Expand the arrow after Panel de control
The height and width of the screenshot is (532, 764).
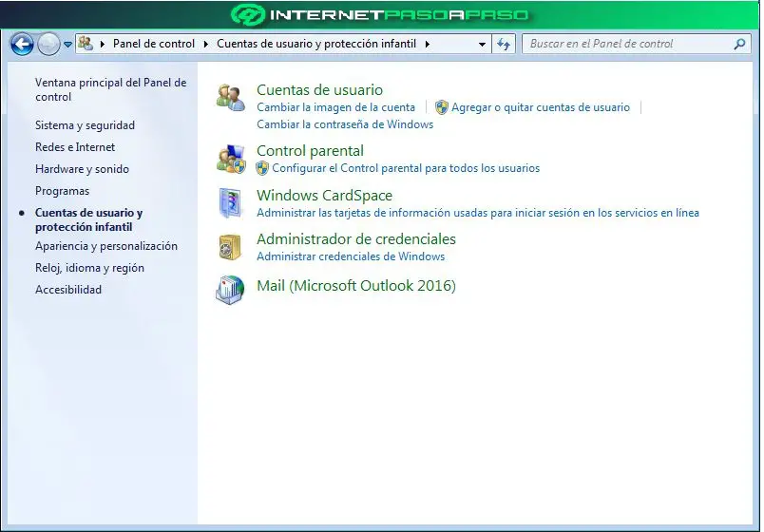(205, 44)
